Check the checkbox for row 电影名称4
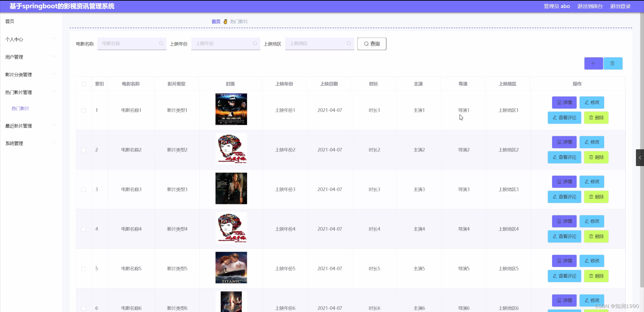This screenshot has height=312, width=644. tap(83, 229)
